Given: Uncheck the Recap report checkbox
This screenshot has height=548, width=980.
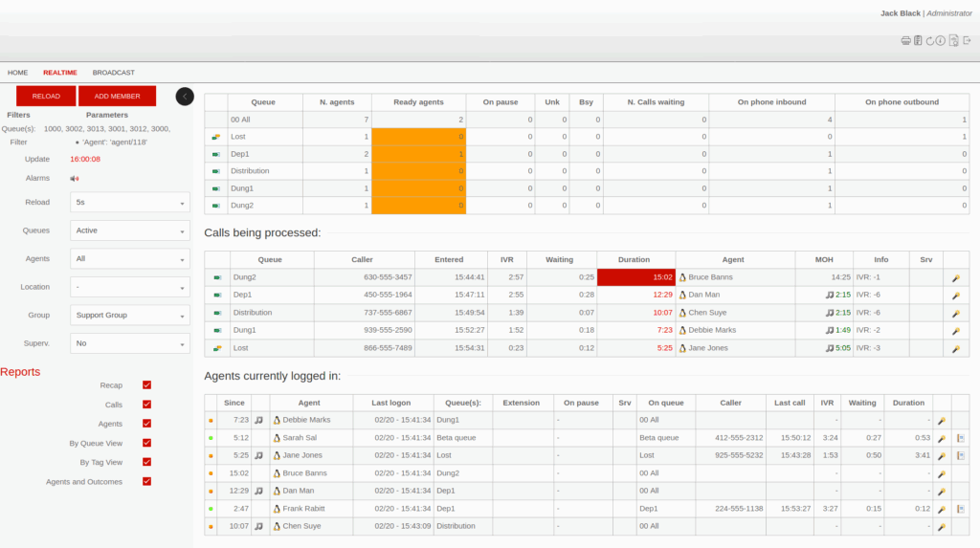Looking at the screenshot, I should click(146, 385).
